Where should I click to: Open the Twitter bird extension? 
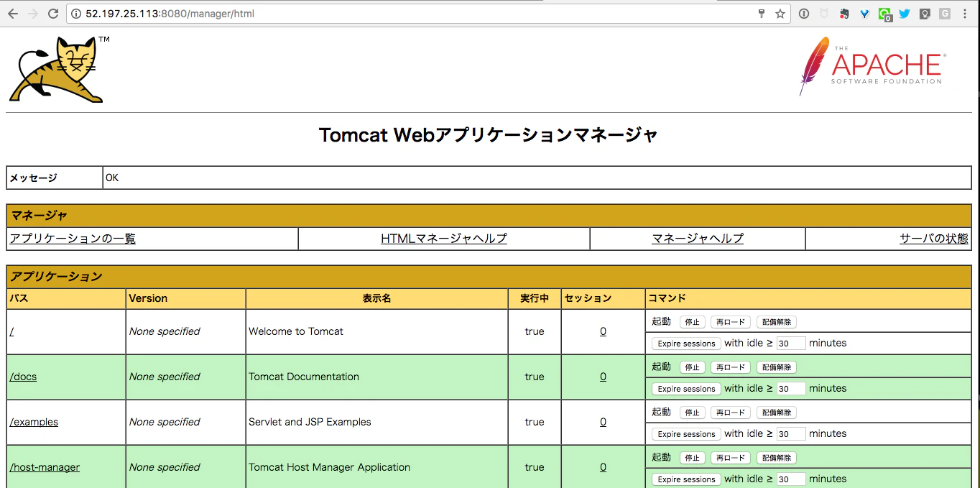tap(905, 14)
